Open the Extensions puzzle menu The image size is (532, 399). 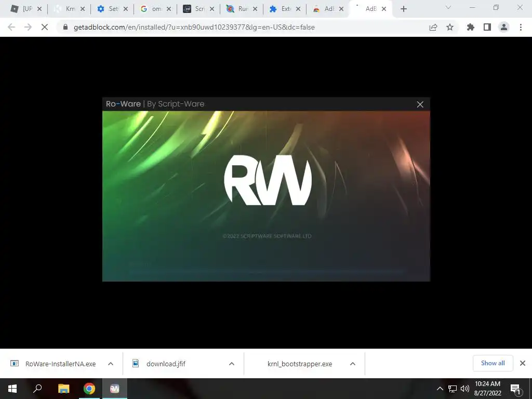point(471,27)
